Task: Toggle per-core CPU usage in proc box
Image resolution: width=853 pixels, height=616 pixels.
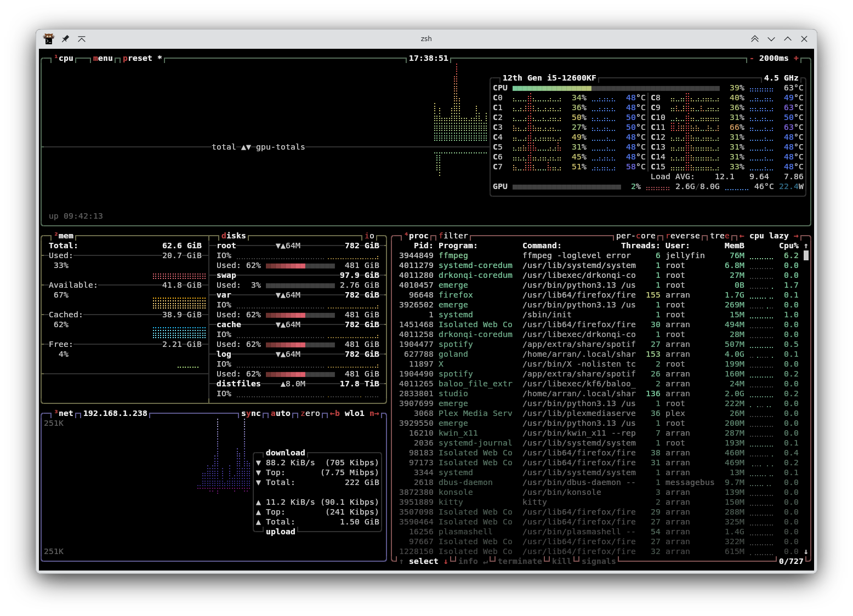Action: [636, 236]
